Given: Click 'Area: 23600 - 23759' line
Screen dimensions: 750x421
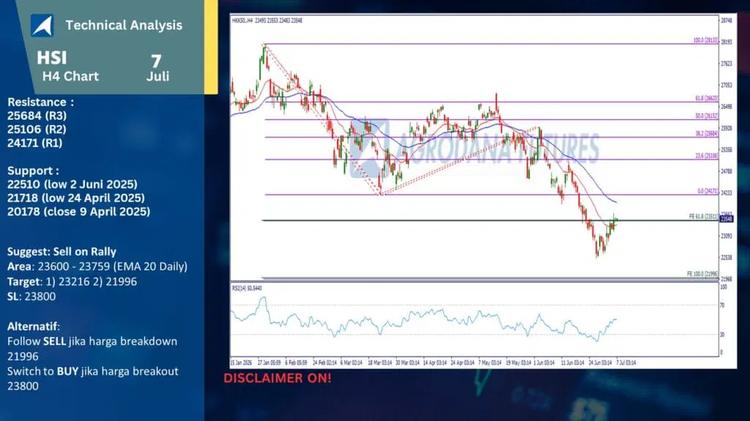Looking at the screenshot, I should [x=97, y=266].
